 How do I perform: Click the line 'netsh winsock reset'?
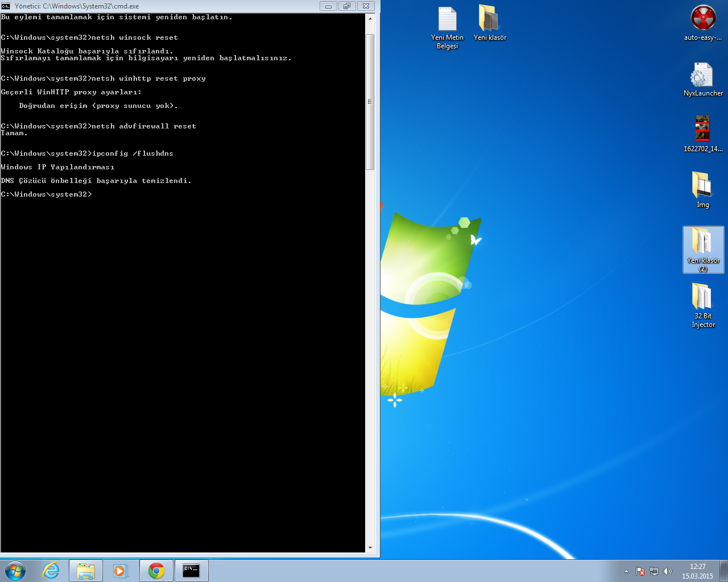(89, 38)
